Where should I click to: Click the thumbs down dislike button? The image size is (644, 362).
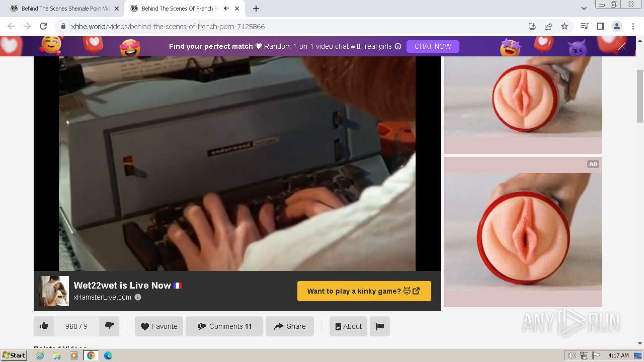point(109,326)
